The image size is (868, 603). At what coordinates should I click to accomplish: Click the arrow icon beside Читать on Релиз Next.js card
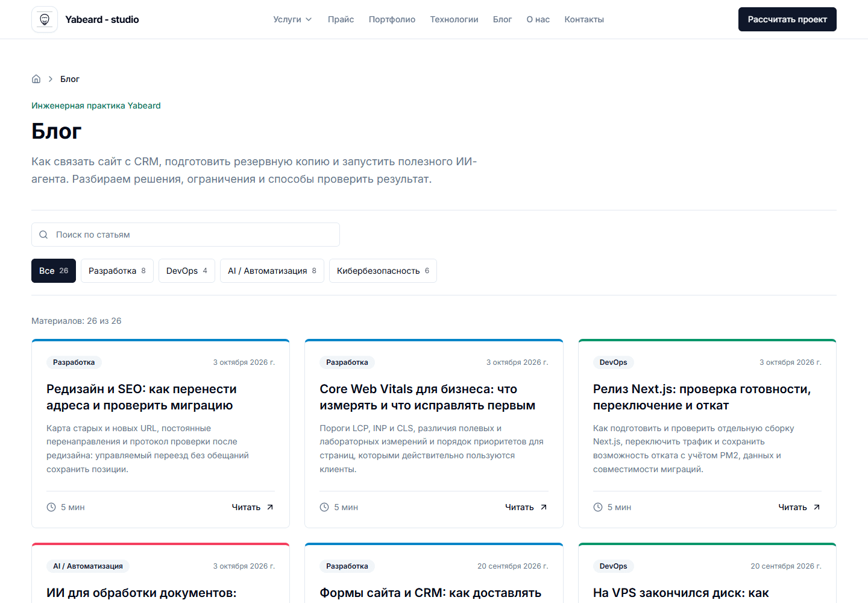pos(817,507)
